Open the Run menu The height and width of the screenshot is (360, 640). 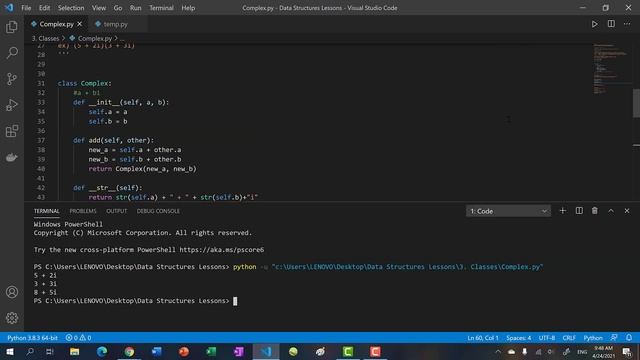[x=136, y=8]
